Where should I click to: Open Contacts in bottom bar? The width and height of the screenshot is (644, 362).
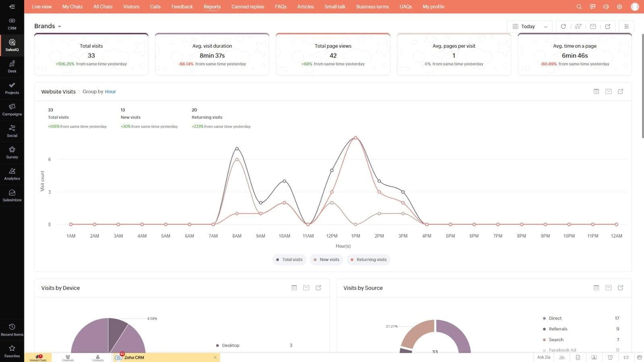(x=97, y=358)
